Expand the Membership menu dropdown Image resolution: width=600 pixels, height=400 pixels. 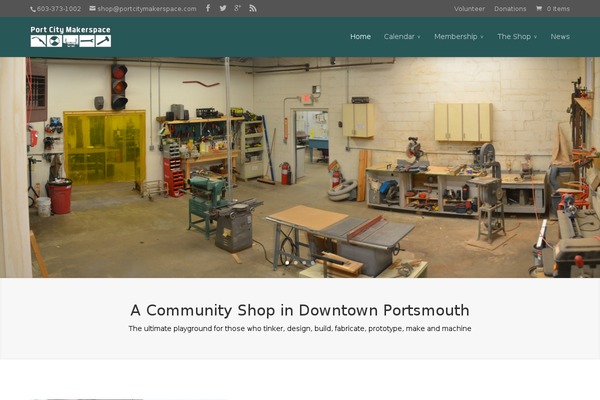coord(458,36)
